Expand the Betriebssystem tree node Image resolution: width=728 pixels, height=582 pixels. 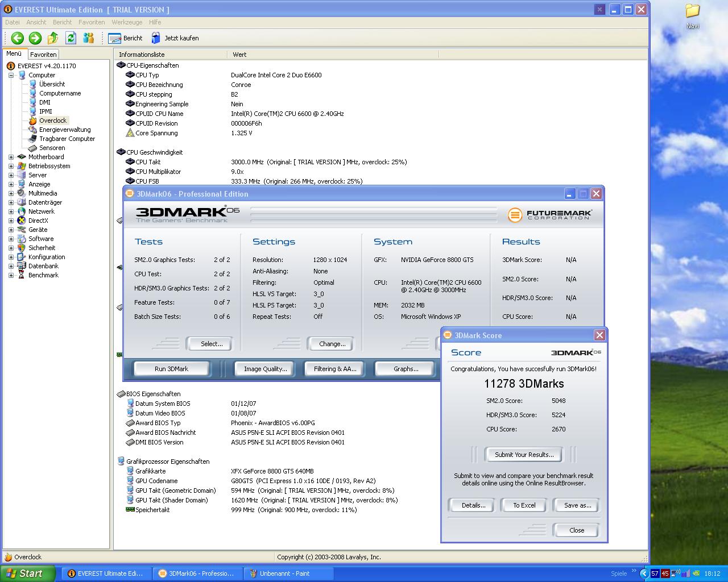click(11, 166)
